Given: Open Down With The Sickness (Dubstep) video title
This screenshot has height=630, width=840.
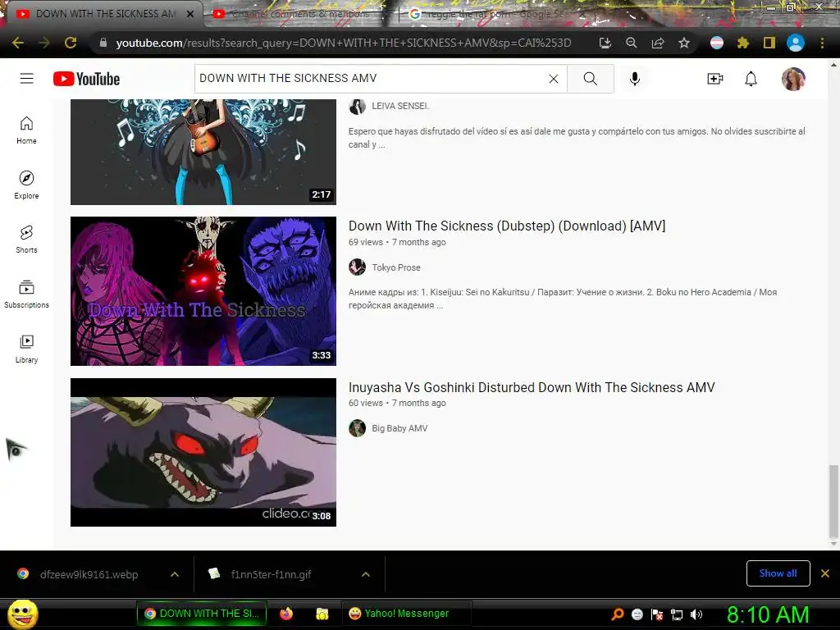Looking at the screenshot, I should coord(507,226).
